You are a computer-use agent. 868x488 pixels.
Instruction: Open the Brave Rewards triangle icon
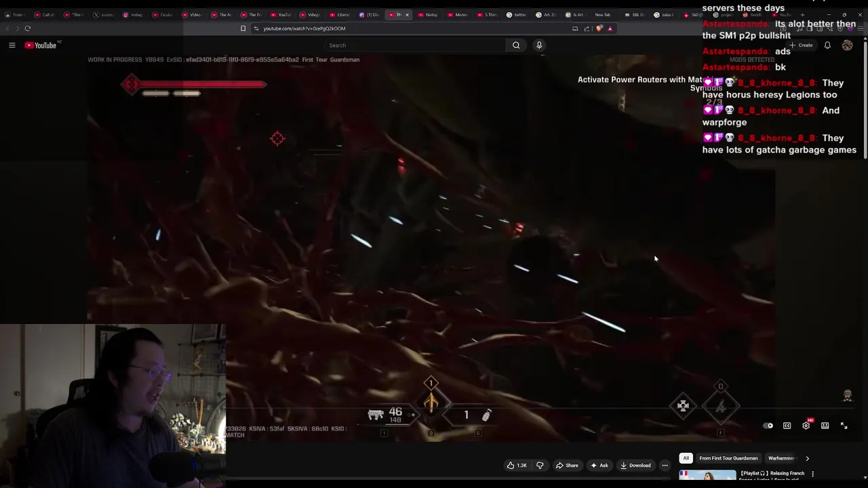click(x=610, y=28)
